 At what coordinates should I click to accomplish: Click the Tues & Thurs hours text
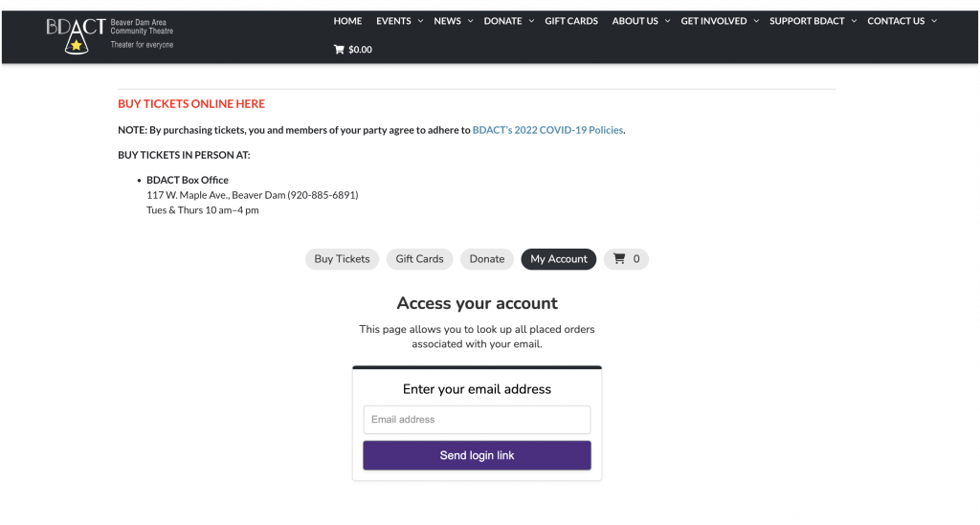tap(203, 209)
